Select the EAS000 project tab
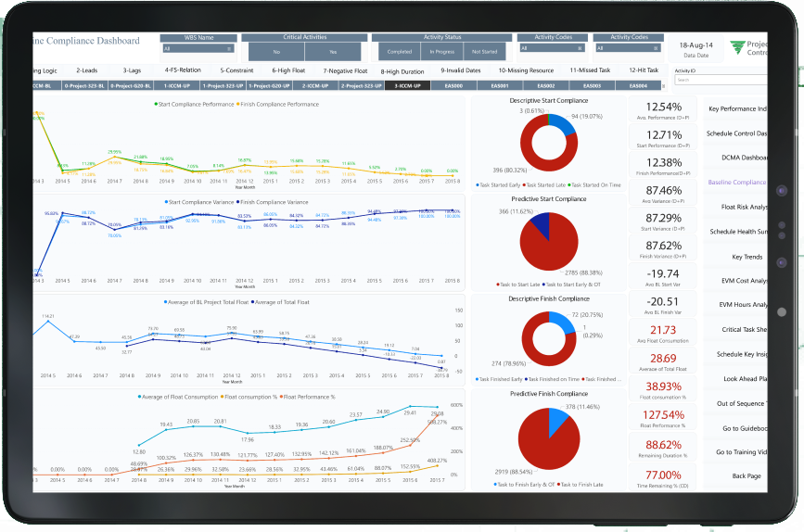This screenshot has width=804, height=532. point(453,85)
